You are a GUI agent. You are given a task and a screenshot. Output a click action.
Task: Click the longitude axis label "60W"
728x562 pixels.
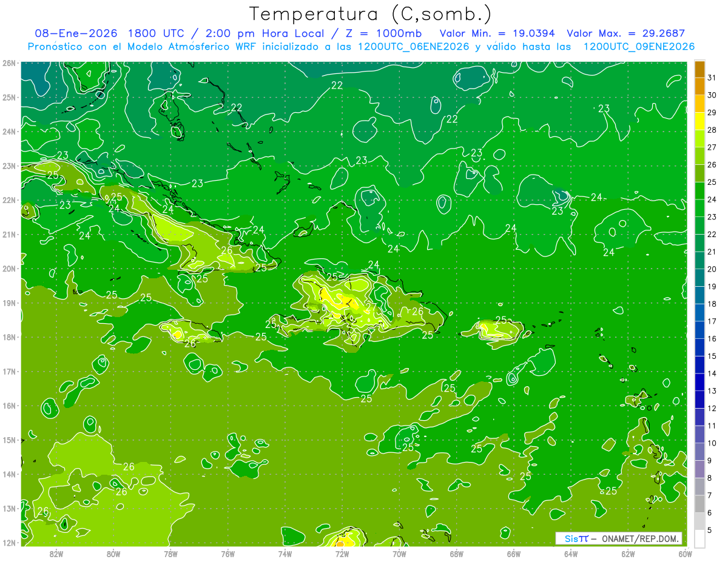(x=685, y=554)
